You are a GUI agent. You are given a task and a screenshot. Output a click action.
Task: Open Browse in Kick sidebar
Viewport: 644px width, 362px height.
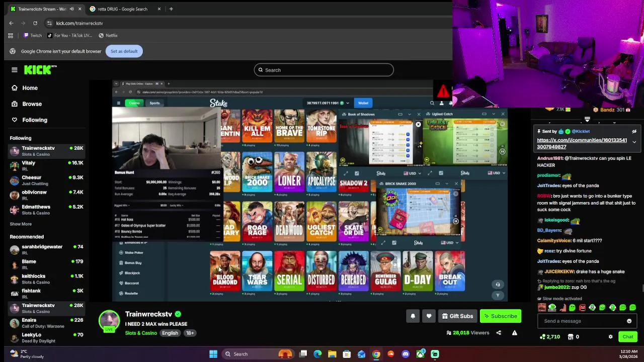tap(27, 104)
